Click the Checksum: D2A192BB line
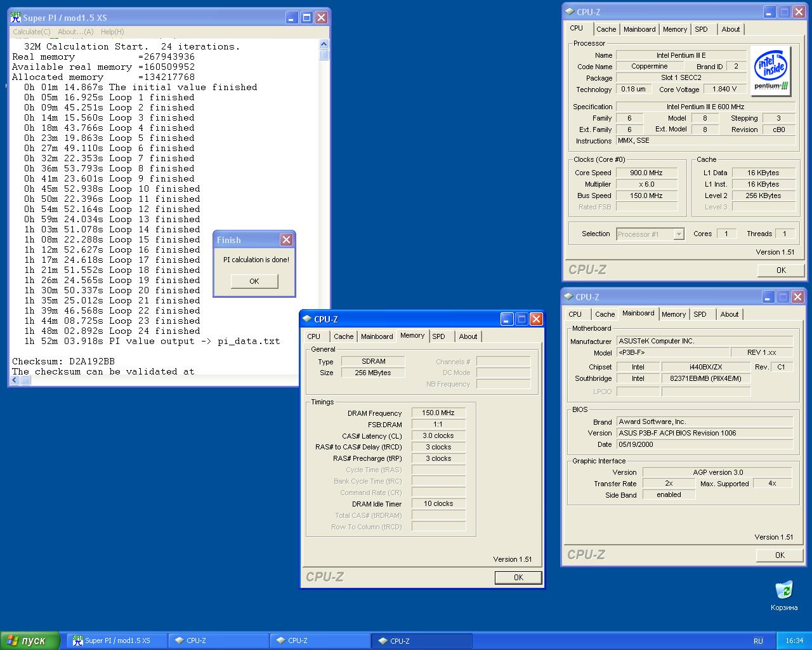The image size is (812, 650). 63,361
